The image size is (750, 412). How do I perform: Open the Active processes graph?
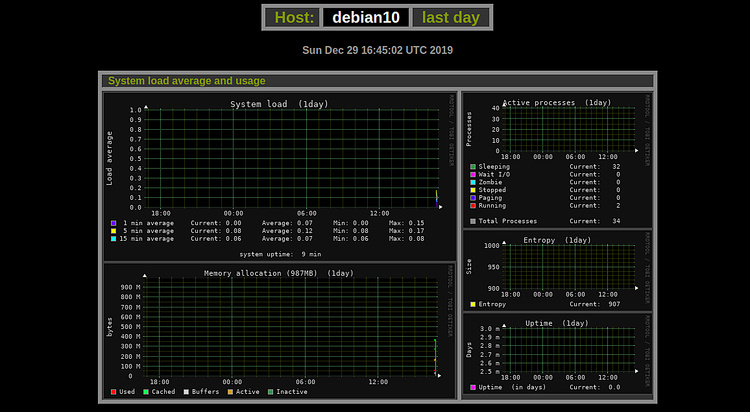pyautogui.click(x=569, y=127)
